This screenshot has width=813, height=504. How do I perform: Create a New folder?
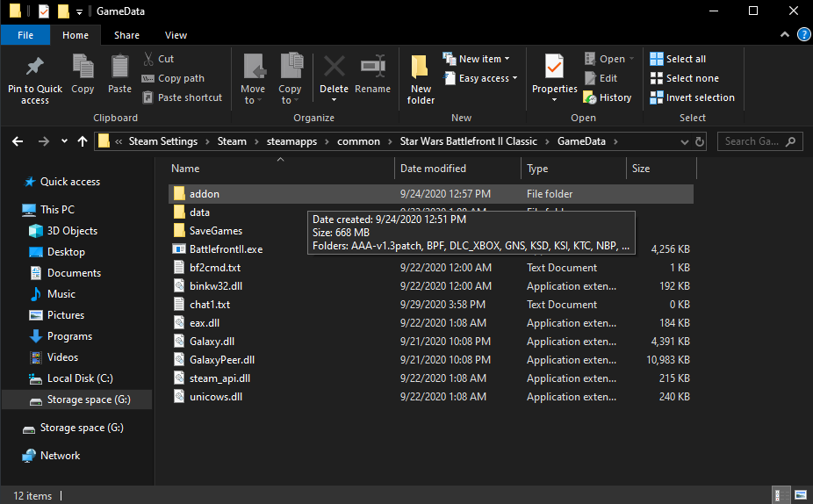(421, 79)
